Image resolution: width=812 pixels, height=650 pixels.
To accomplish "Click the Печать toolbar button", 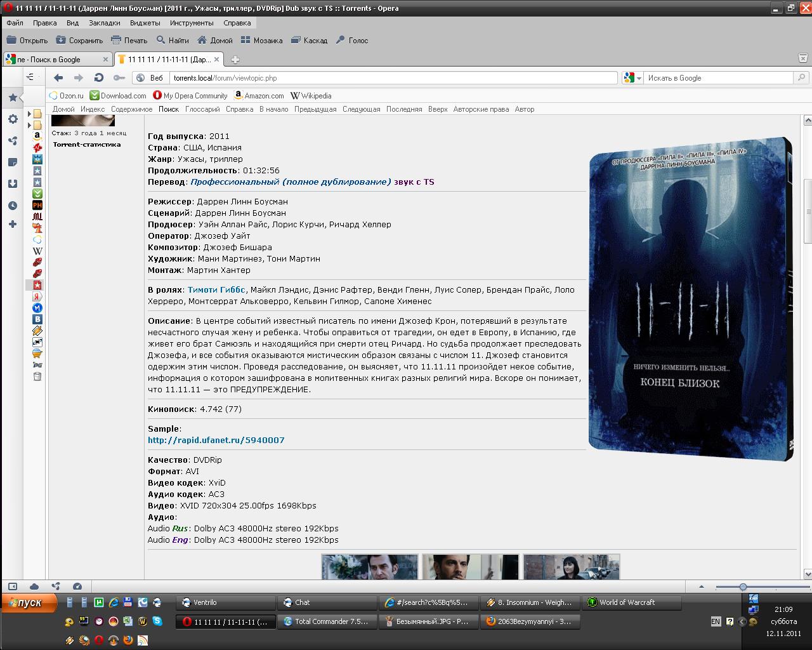I will tap(129, 40).
